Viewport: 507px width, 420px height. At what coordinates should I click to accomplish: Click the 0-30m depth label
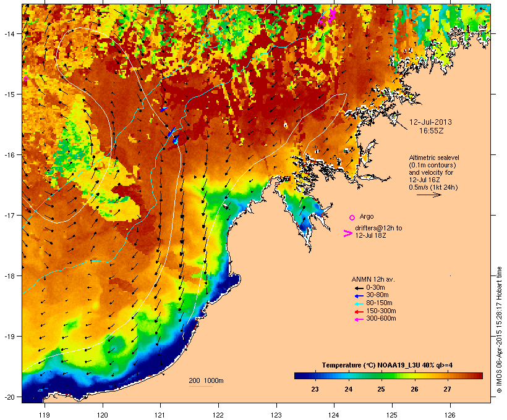pos(375,288)
